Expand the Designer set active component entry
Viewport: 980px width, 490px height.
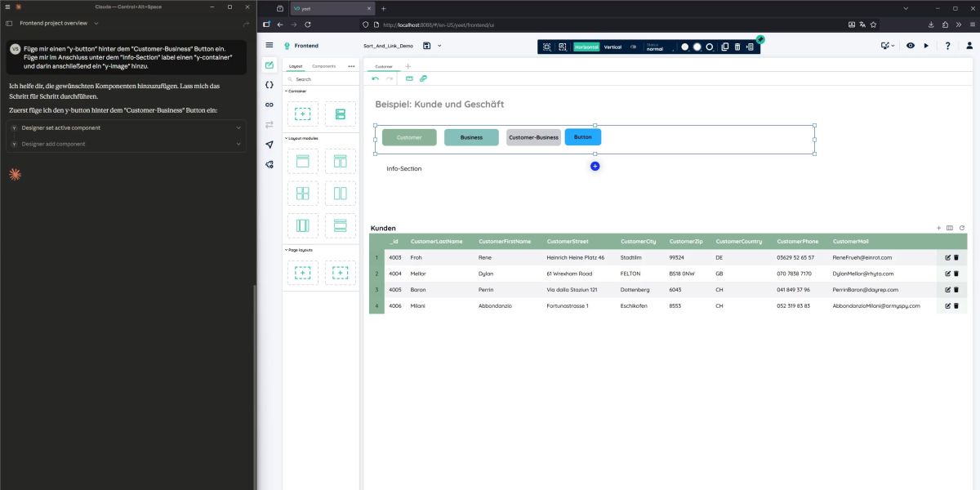tap(238, 128)
